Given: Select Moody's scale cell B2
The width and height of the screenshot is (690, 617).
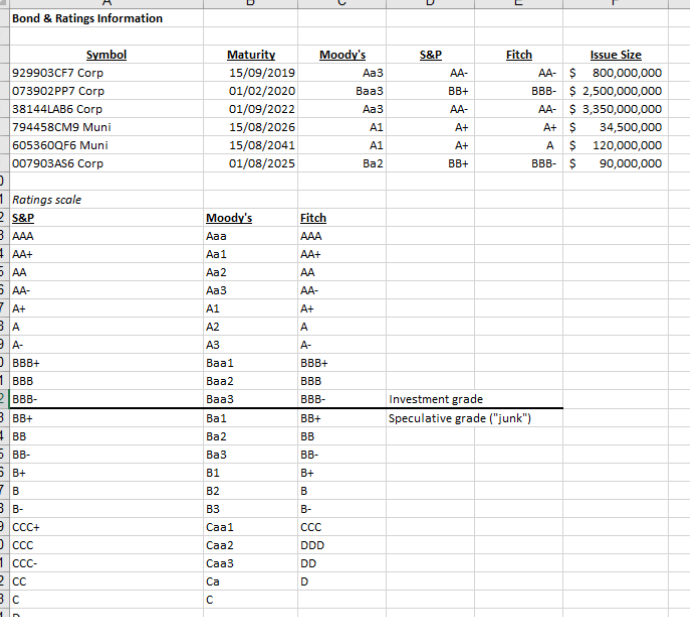Looking at the screenshot, I should 251,490.
